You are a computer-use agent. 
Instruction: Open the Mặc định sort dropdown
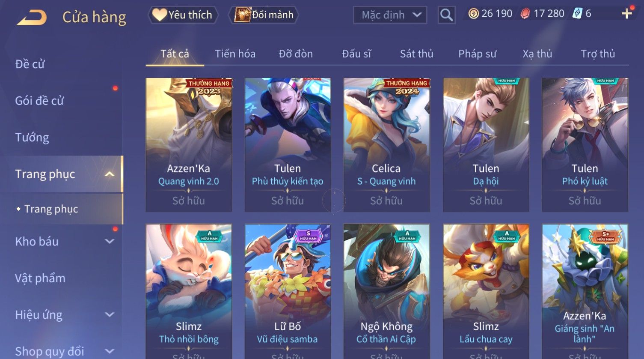(390, 15)
